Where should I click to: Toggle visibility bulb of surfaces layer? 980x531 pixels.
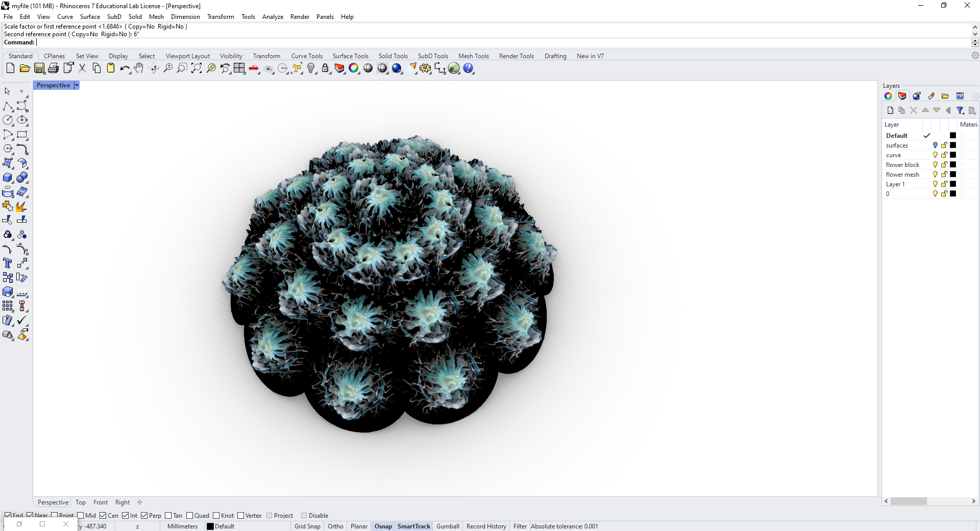coord(935,146)
